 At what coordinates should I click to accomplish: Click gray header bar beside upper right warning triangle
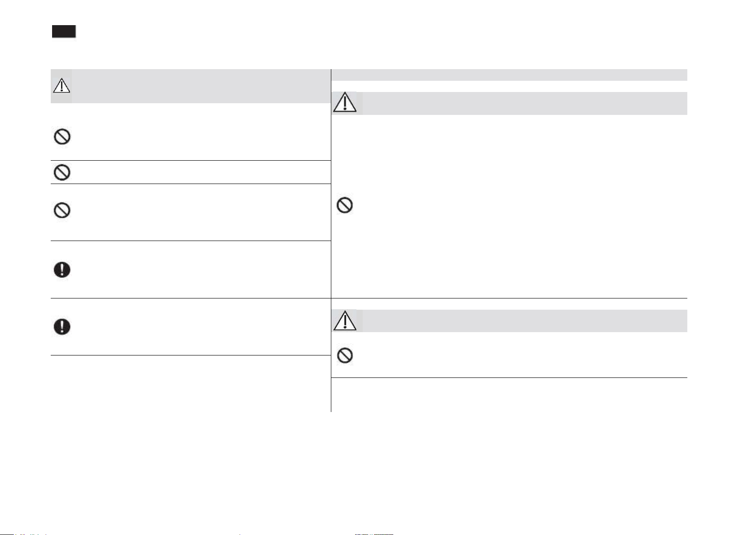click(523, 103)
